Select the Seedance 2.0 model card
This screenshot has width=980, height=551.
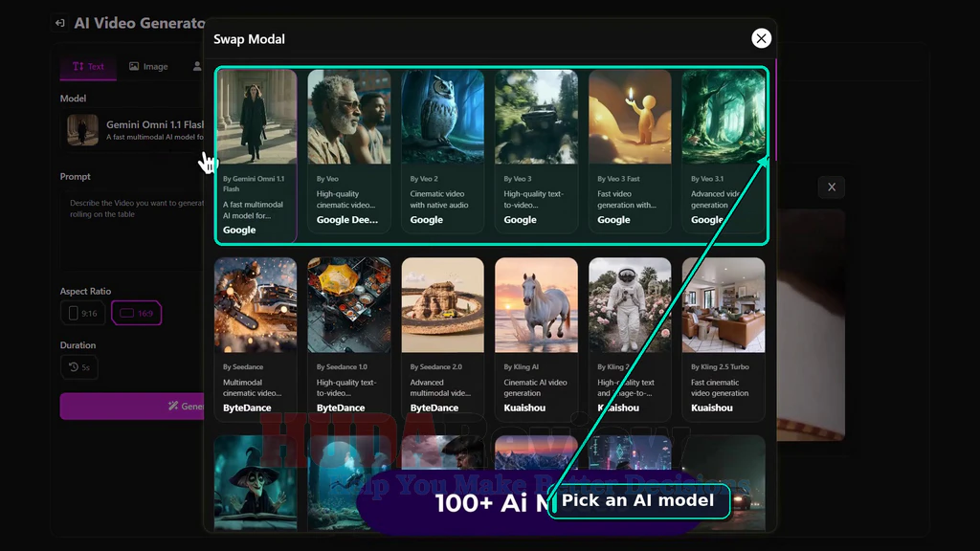click(x=442, y=340)
